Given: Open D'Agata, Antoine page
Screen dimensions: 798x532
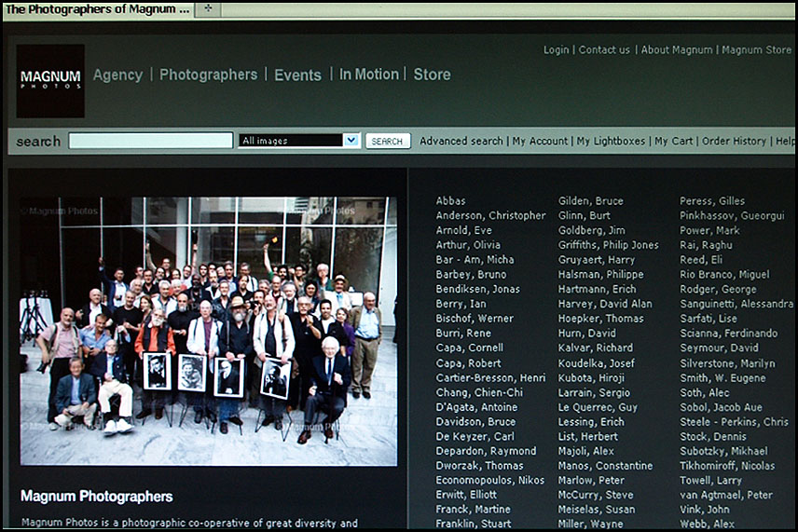Looking at the screenshot, I should tap(476, 407).
